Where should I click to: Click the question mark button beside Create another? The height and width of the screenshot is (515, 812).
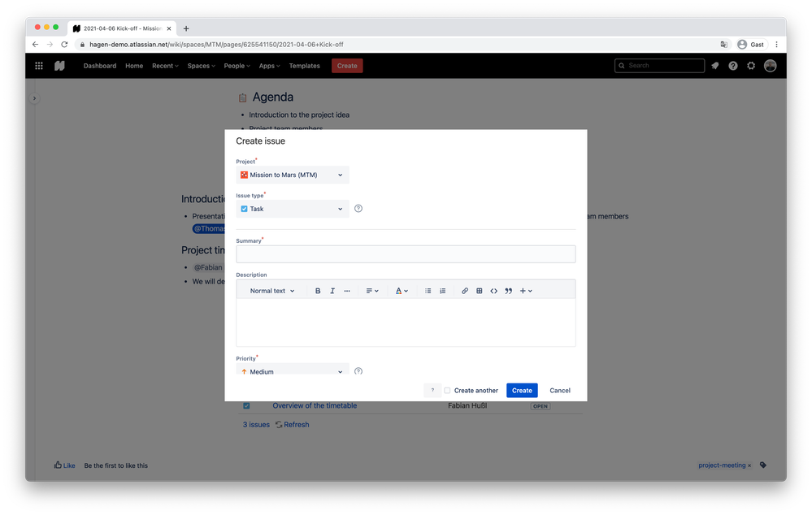coord(432,390)
